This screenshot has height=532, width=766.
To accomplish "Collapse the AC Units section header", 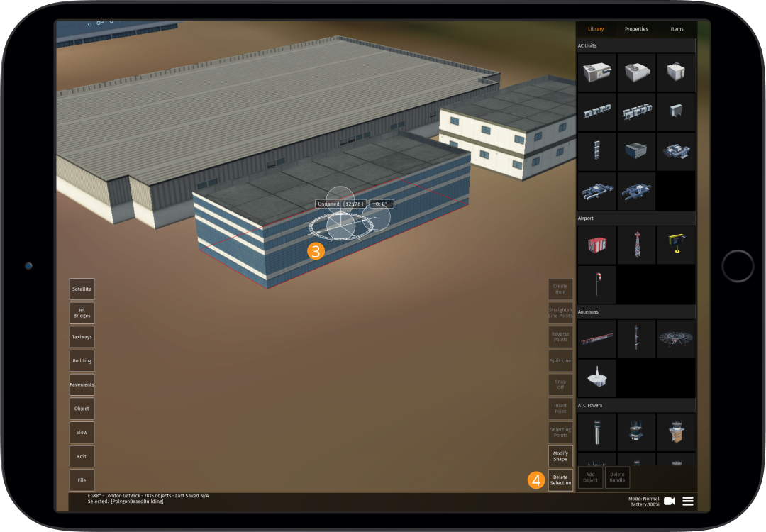I will [635, 45].
